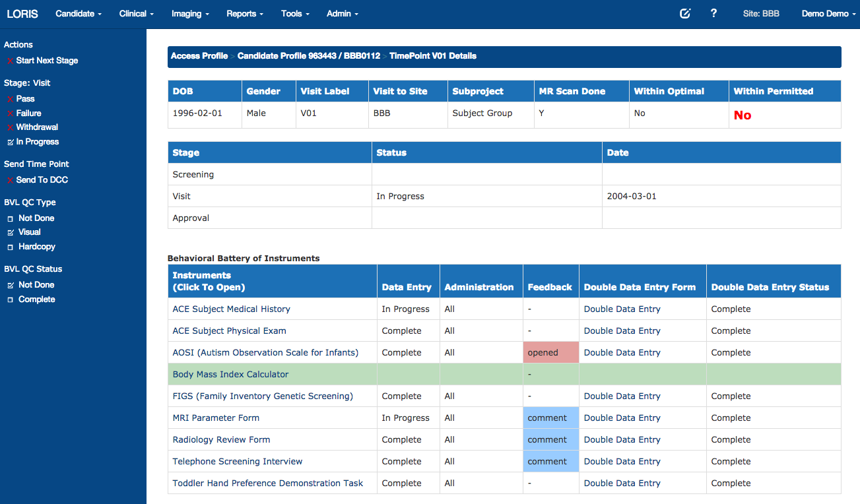
Task: Set BVL QC Status to Complete
Action: [x=11, y=299]
